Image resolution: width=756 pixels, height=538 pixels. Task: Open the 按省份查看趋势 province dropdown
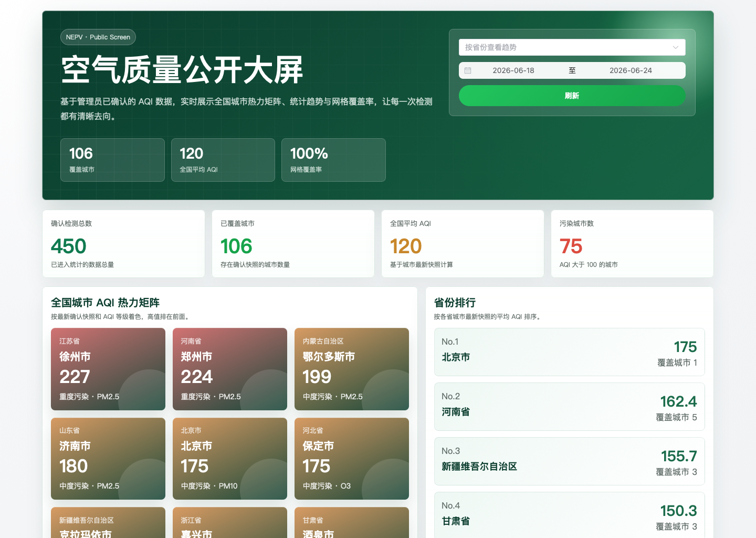tap(572, 47)
